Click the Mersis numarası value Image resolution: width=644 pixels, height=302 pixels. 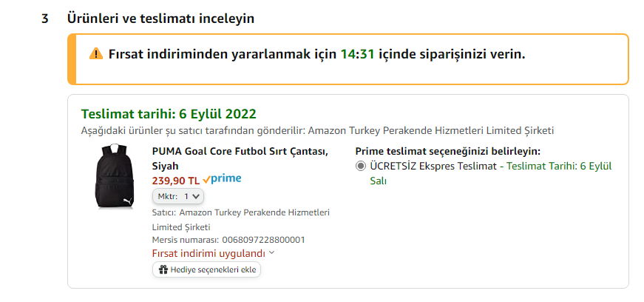(x=263, y=240)
